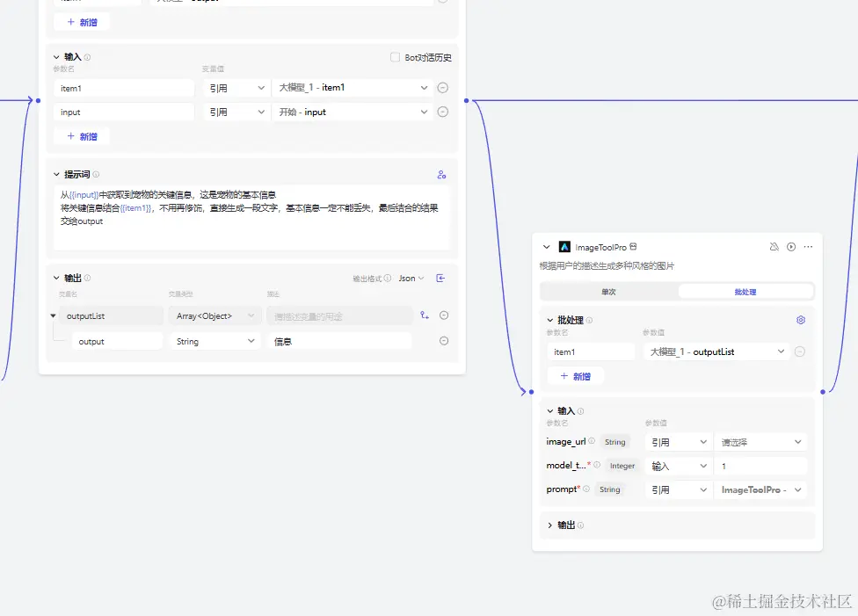Click item1 parameter name field
This screenshot has height=616, width=858.
(x=124, y=88)
